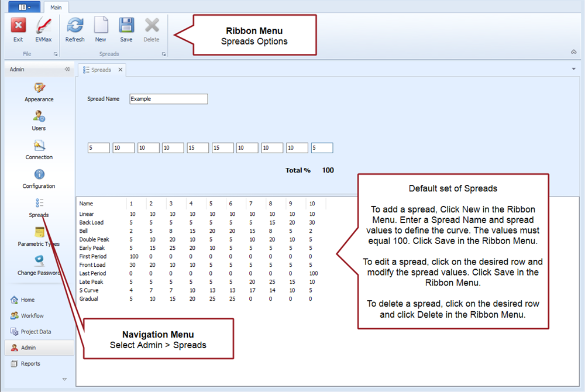
Task: Go to Workflow in navigation menu
Action: (x=32, y=316)
